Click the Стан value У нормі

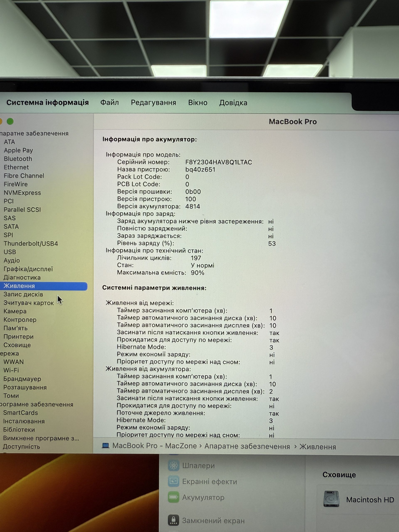[x=202, y=265]
